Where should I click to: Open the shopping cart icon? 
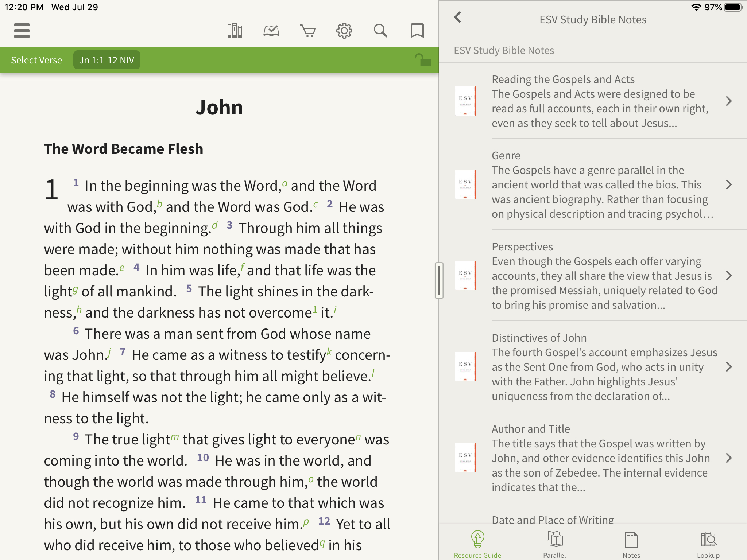click(306, 30)
